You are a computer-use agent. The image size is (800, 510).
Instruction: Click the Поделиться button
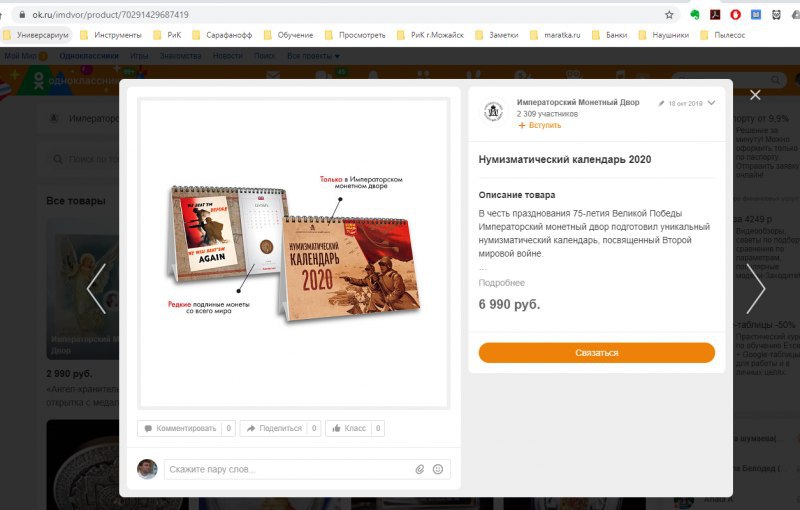pos(280,428)
